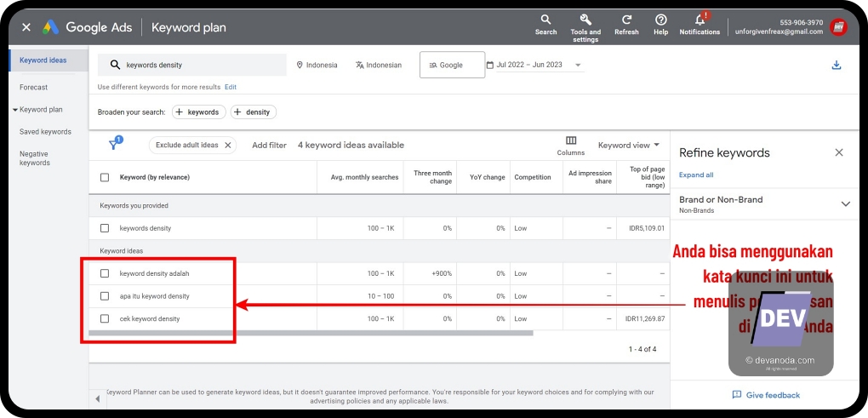This screenshot has height=418, width=868.
Task: Click the Google Ads logo
Action: [x=51, y=27]
